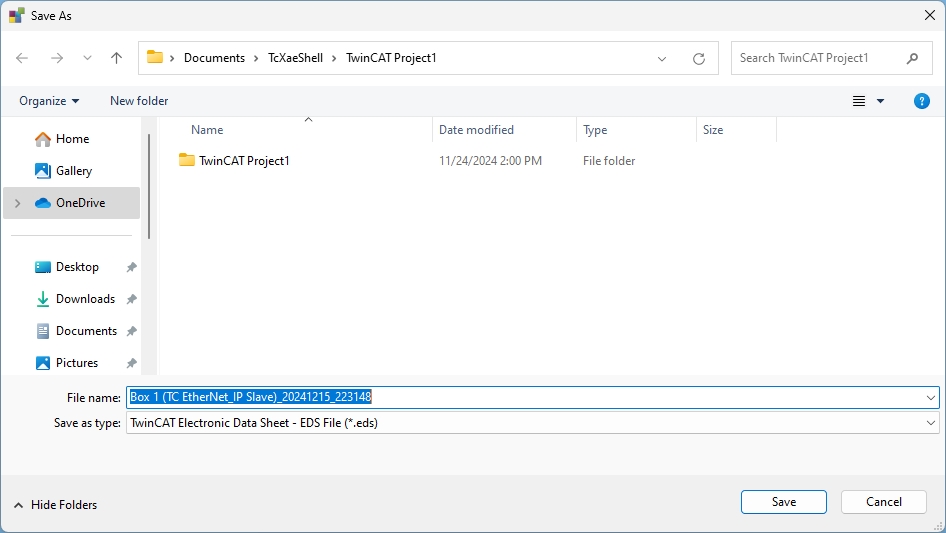Select Documents in the breadcrumb path
The height and width of the screenshot is (533, 946).
coord(214,58)
